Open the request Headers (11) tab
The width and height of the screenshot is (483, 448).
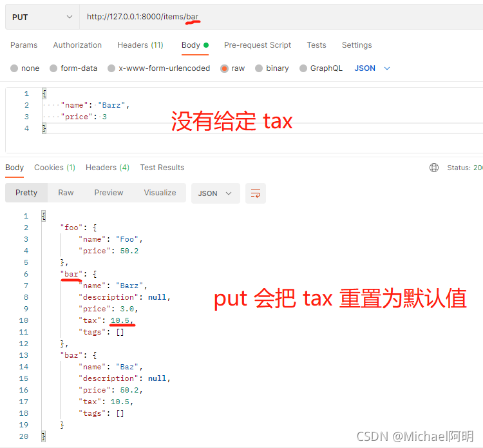140,45
